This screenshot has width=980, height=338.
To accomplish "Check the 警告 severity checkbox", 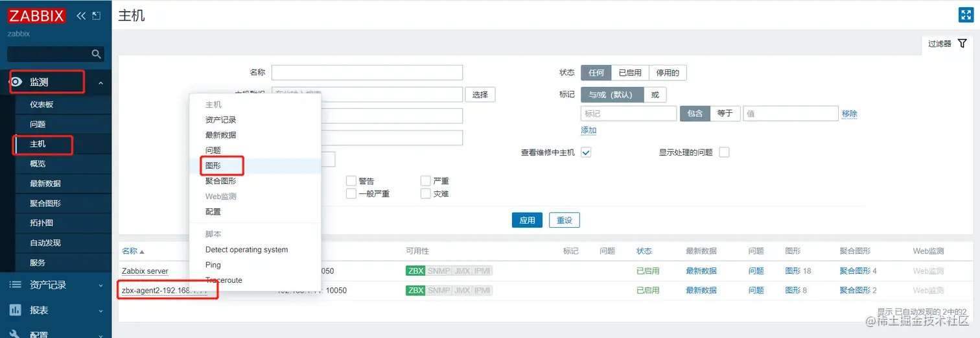I will tap(351, 181).
